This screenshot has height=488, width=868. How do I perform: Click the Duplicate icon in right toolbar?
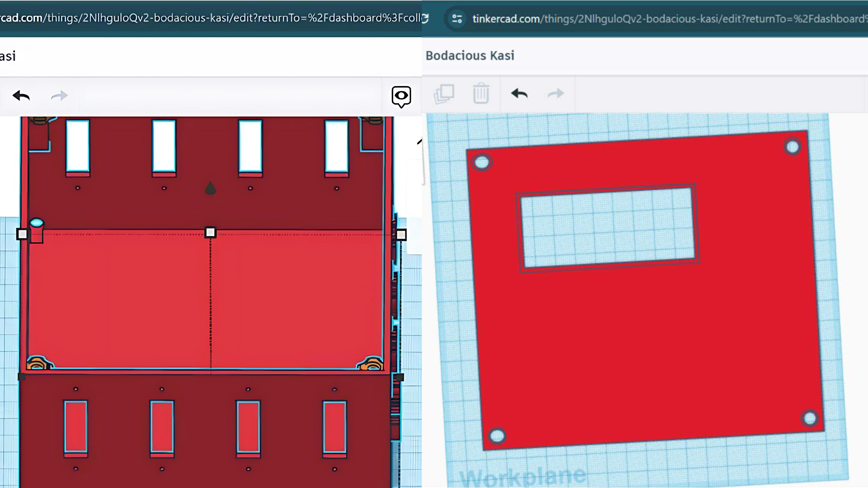pyautogui.click(x=444, y=94)
